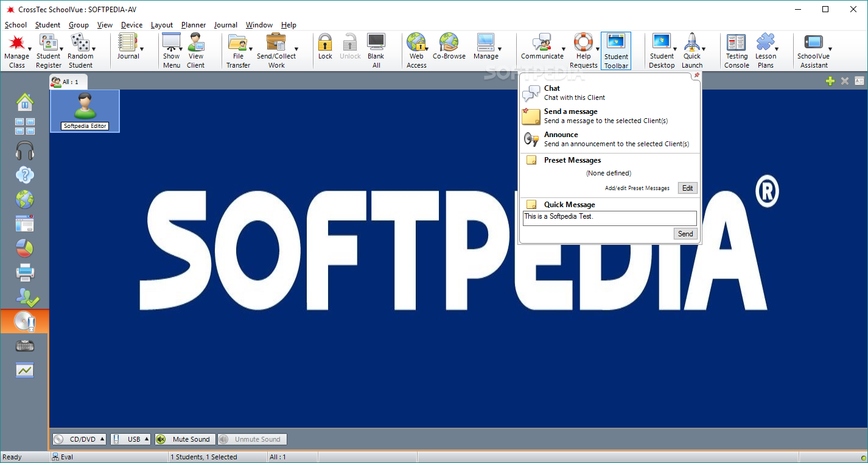Launch View Client
This screenshot has height=463, width=868.
[196, 50]
